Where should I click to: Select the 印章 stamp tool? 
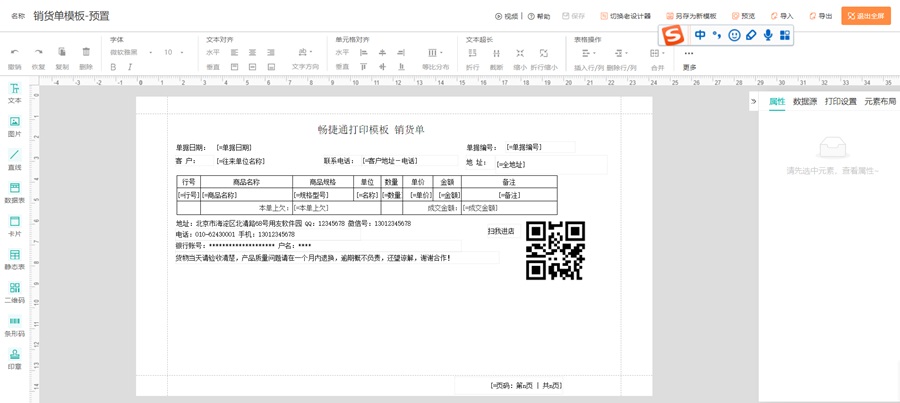tap(14, 358)
